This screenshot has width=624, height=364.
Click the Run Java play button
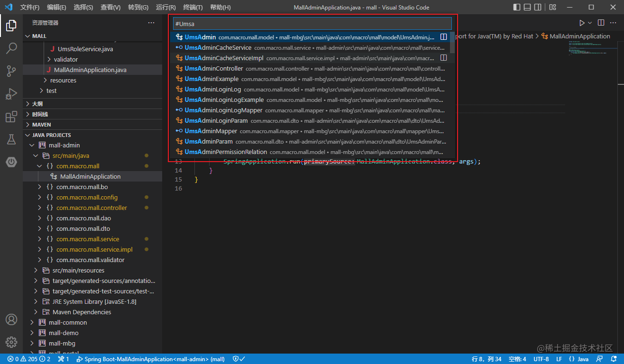pyautogui.click(x=582, y=23)
